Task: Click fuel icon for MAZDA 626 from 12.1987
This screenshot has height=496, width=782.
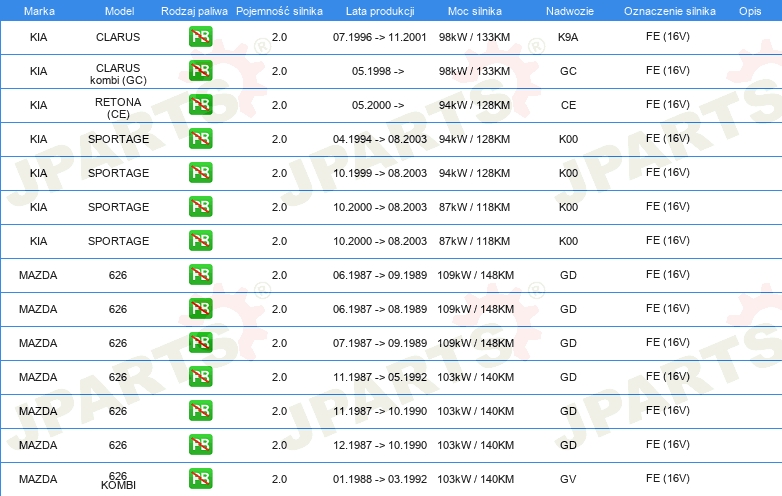Action: tap(200, 445)
